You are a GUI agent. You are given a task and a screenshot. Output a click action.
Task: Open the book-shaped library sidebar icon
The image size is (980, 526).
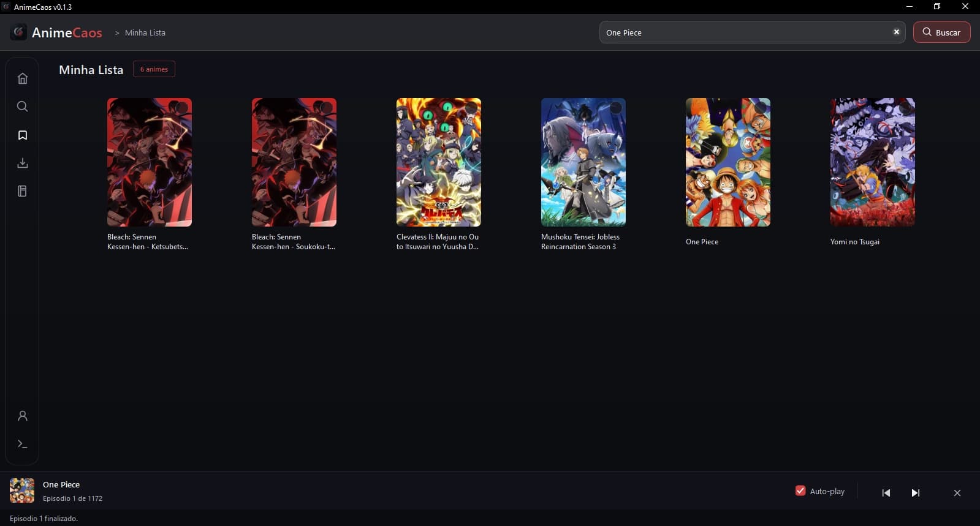coord(23,191)
